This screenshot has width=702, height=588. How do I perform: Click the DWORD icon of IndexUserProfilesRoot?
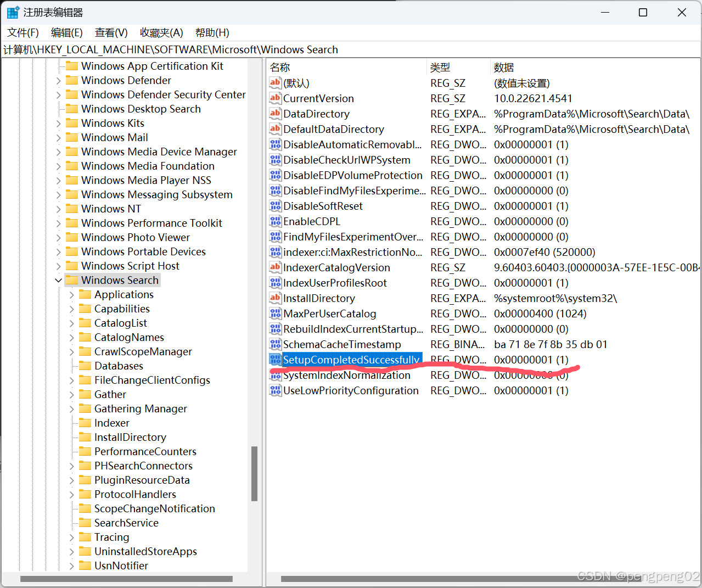coord(275,283)
